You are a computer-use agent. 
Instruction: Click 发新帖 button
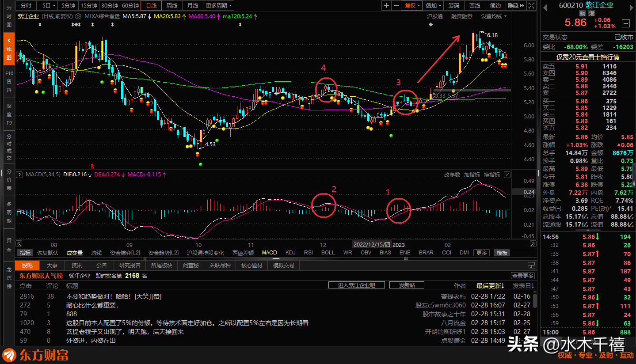[407, 285]
